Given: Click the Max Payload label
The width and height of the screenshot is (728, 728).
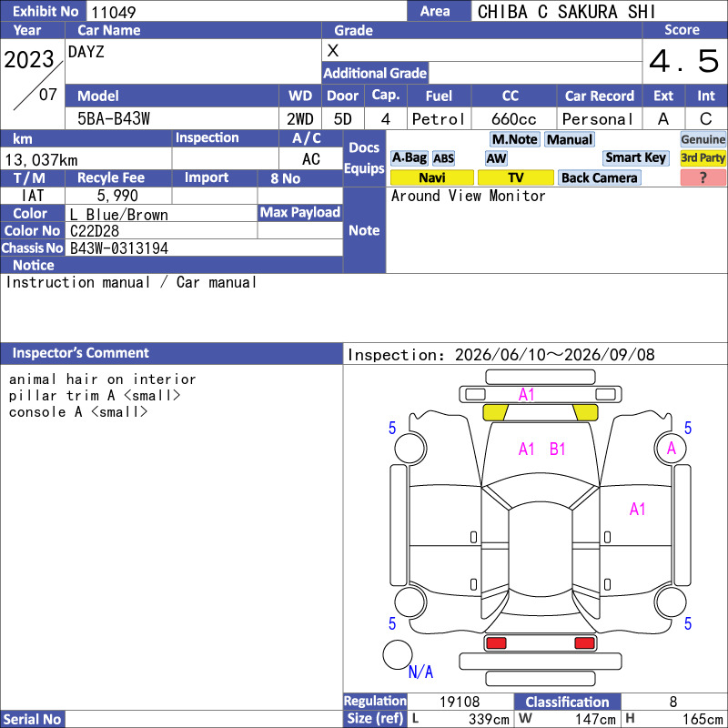Looking at the screenshot, I should click(300, 212).
